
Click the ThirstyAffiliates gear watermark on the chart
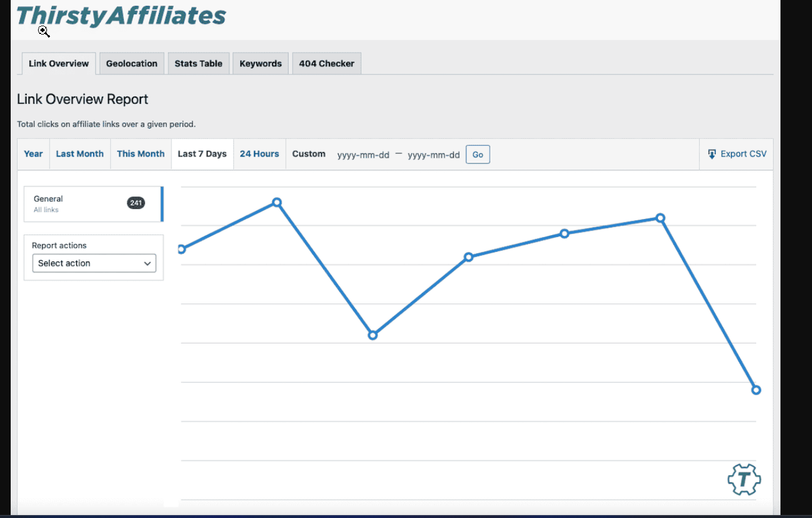click(x=744, y=479)
